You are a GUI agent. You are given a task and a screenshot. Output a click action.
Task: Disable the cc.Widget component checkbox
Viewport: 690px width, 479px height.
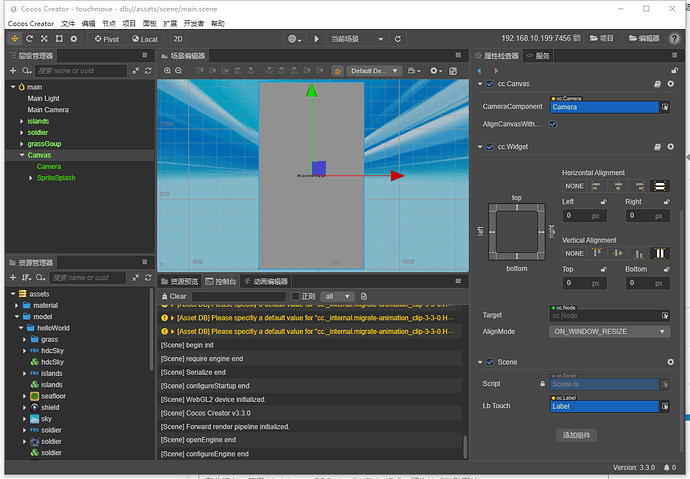[489, 147]
